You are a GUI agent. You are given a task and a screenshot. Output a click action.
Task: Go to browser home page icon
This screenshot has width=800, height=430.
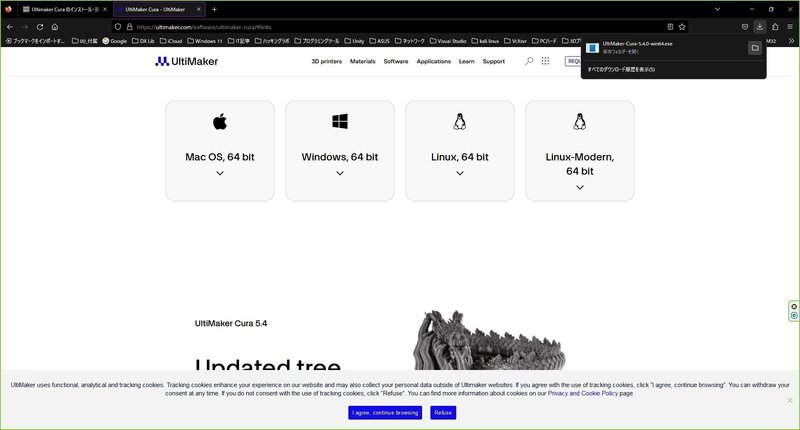click(x=55, y=27)
